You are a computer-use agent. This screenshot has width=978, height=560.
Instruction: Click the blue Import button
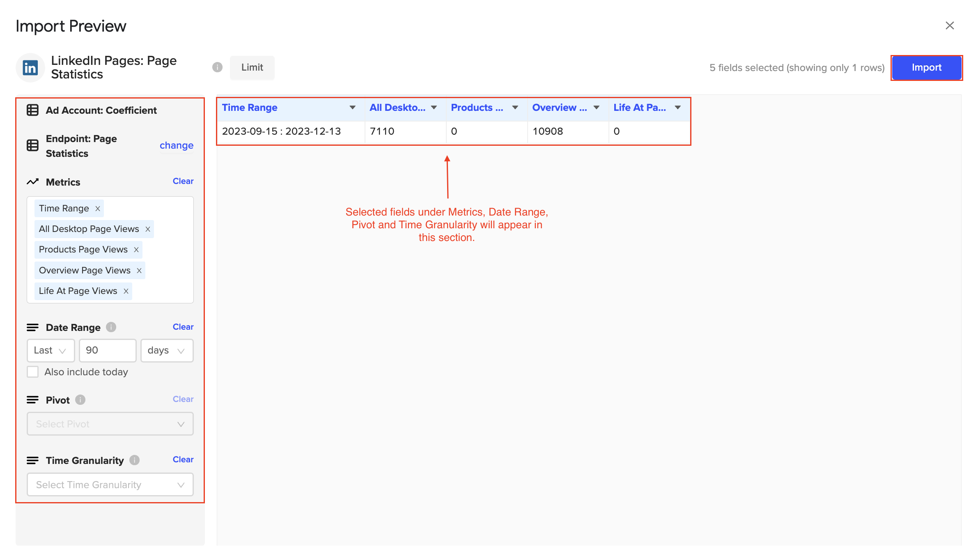(x=926, y=68)
